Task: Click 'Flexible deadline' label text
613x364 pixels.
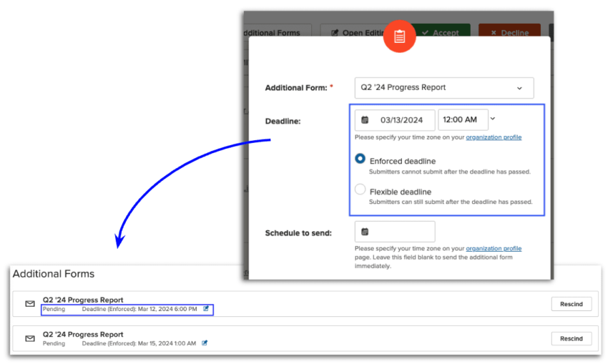Action: tap(400, 192)
